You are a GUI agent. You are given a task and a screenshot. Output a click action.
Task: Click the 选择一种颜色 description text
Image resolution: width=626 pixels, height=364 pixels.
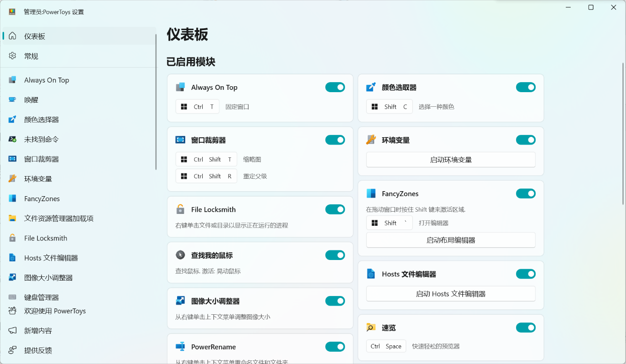point(437,107)
